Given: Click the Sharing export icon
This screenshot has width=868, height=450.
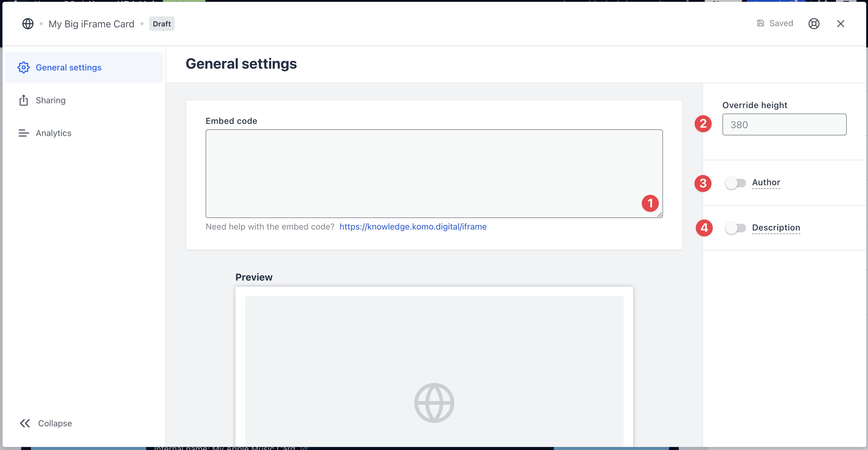Looking at the screenshot, I should [x=24, y=100].
